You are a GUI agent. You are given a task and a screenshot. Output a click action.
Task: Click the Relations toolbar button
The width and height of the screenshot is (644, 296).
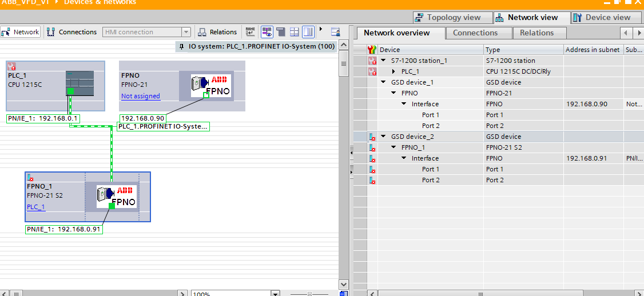click(x=218, y=32)
